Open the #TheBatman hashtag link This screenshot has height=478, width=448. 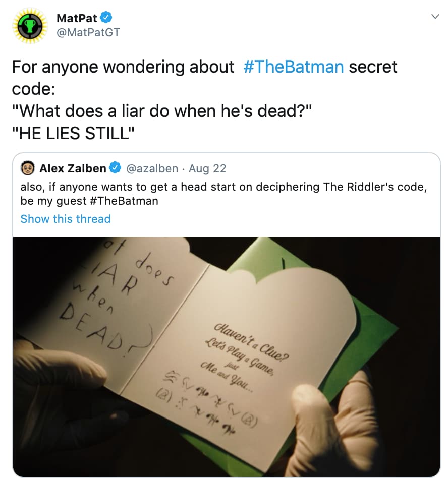294,67
